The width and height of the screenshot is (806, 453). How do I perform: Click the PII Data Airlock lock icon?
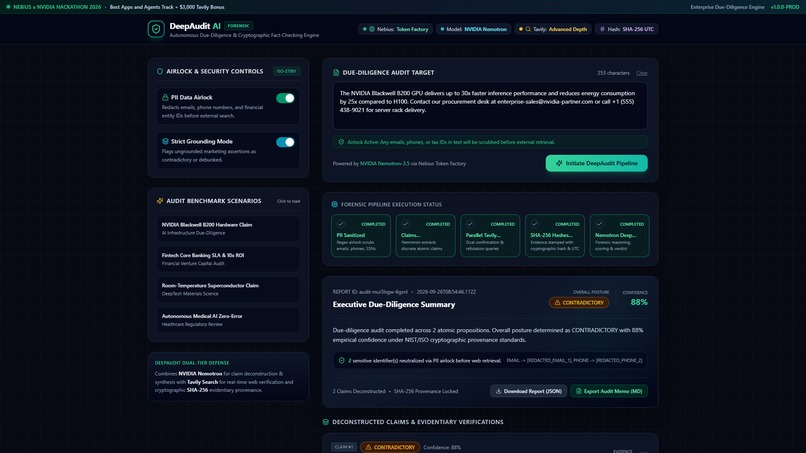click(165, 97)
